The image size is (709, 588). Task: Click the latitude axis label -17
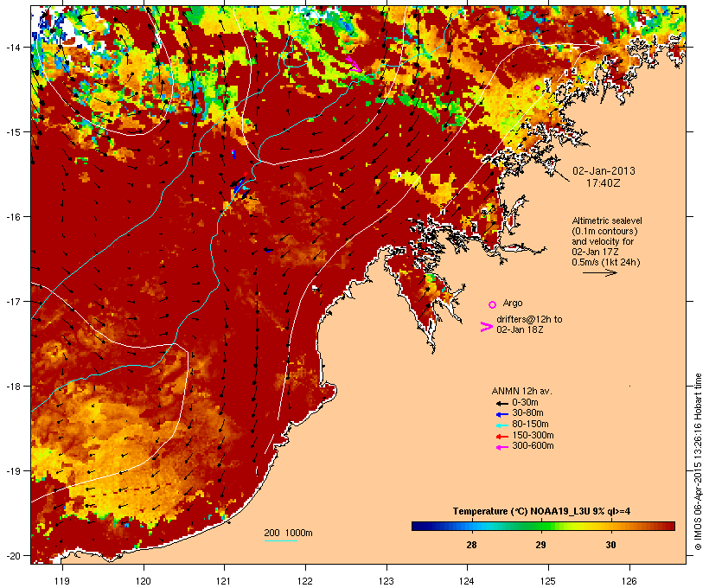[12, 301]
